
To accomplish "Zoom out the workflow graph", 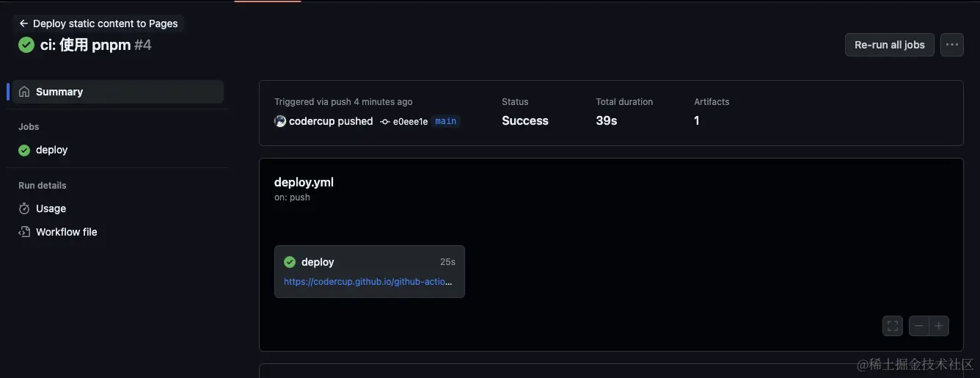I will [919, 326].
